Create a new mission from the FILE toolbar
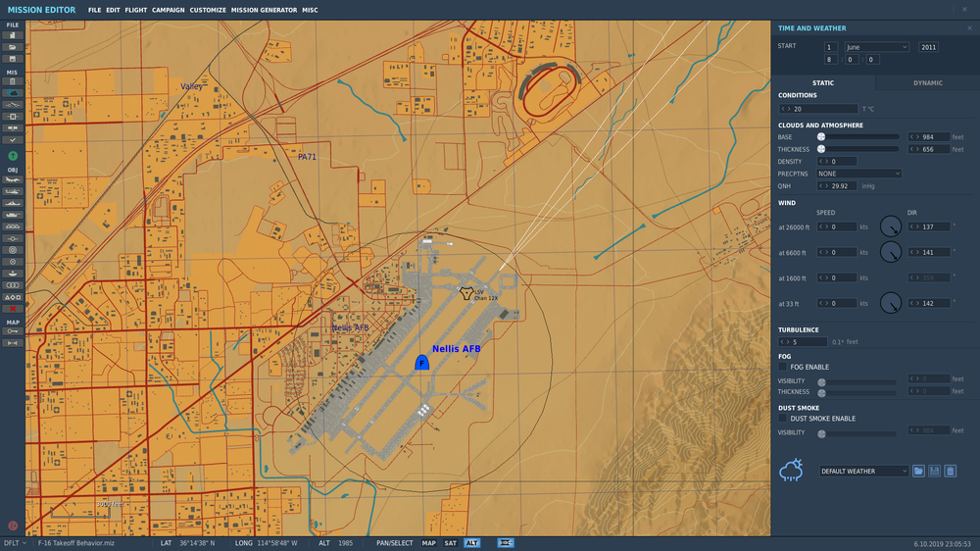 [x=12, y=35]
